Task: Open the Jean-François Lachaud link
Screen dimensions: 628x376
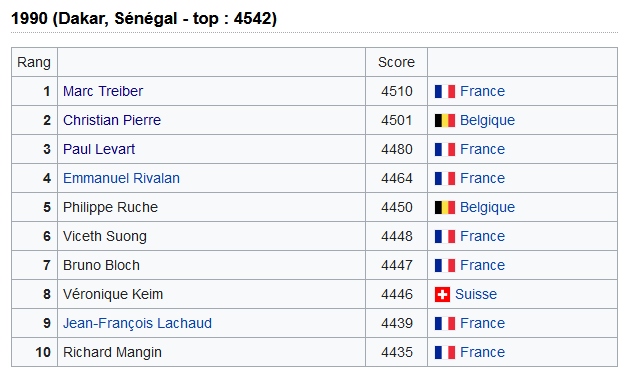Action: point(137,324)
